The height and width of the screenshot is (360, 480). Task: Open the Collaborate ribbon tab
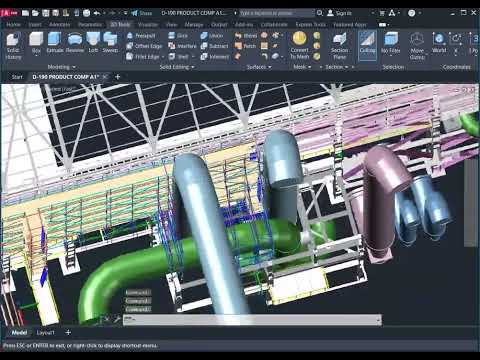[274, 24]
